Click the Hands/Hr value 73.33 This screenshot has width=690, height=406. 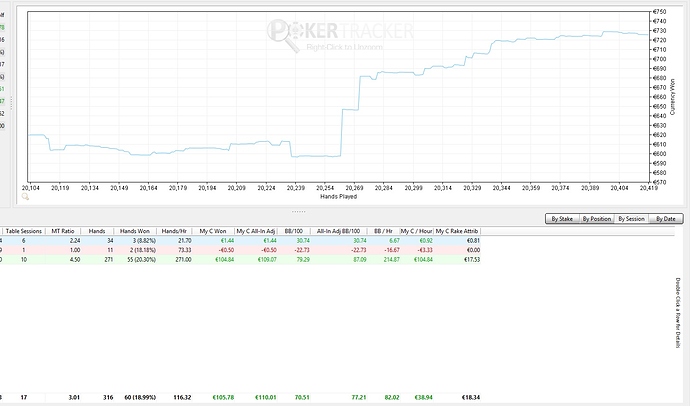[184, 250]
